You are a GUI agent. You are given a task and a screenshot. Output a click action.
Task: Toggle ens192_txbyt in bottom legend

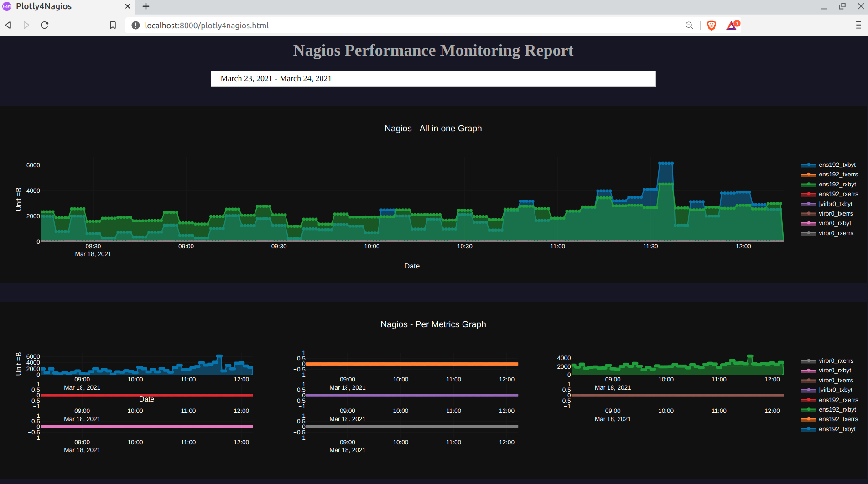829,429
